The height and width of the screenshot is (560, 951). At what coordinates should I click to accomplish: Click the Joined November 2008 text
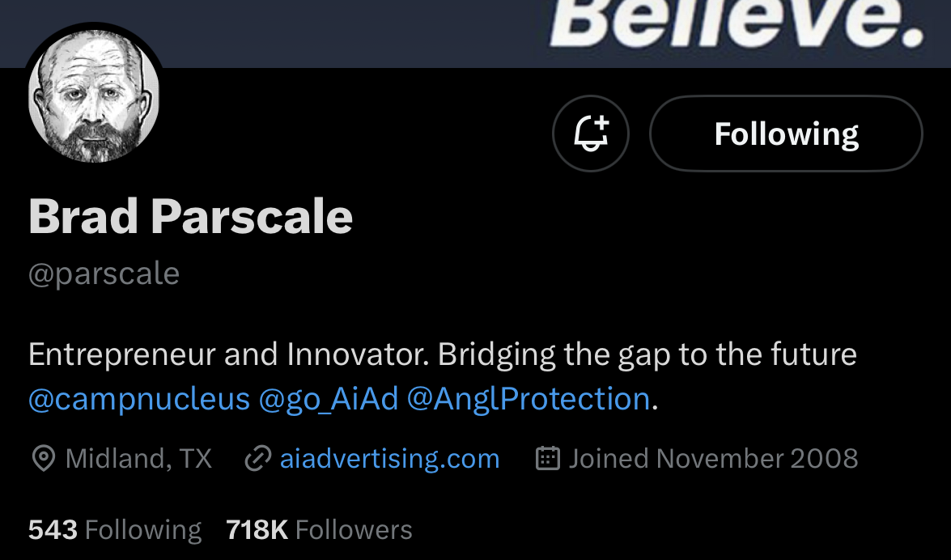713,459
